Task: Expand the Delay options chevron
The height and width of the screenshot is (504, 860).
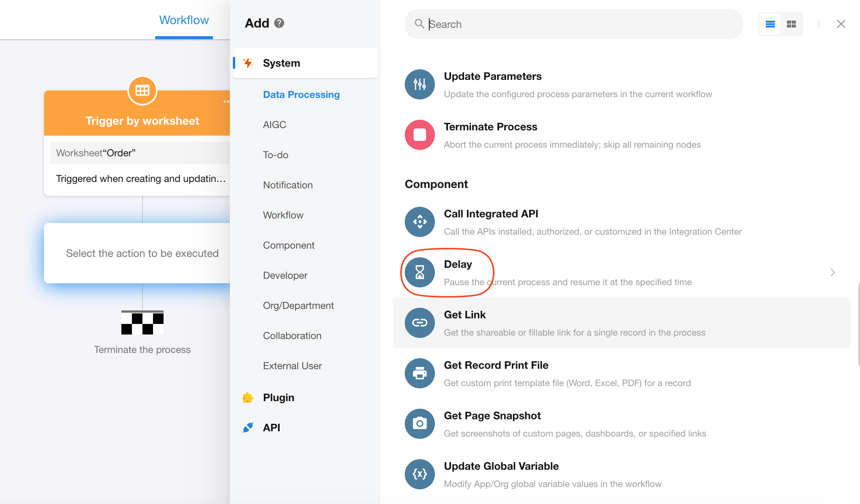Action: coord(832,272)
